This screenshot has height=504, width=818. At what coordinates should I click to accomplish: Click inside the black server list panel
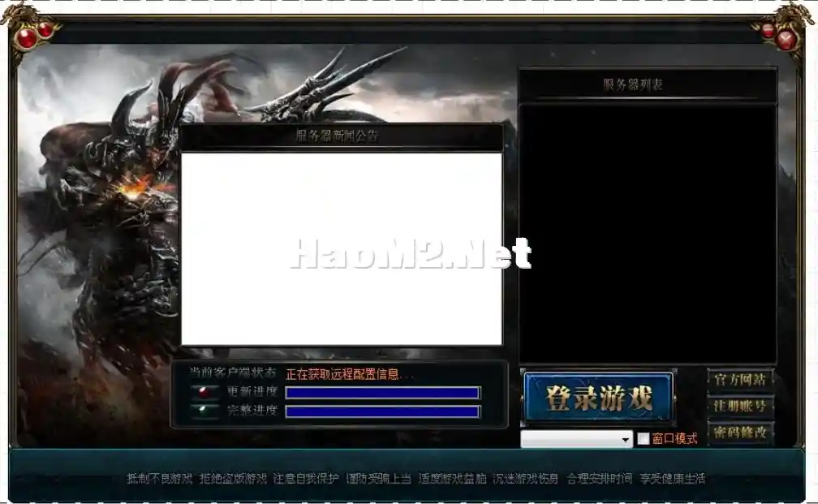click(x=648, y=234)
